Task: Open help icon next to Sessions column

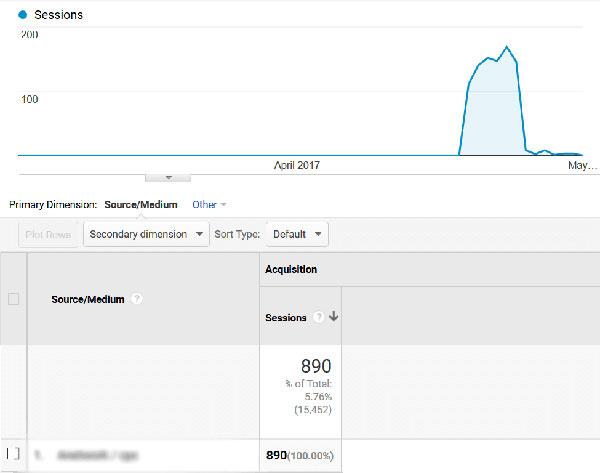Action: pyautogui.click(x=318, y=317)
